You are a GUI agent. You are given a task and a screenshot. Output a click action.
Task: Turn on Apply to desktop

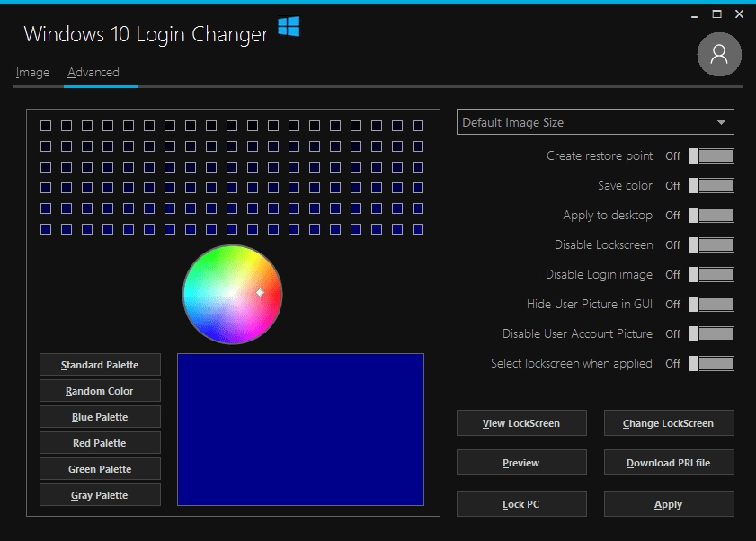(x=712, y=216)
